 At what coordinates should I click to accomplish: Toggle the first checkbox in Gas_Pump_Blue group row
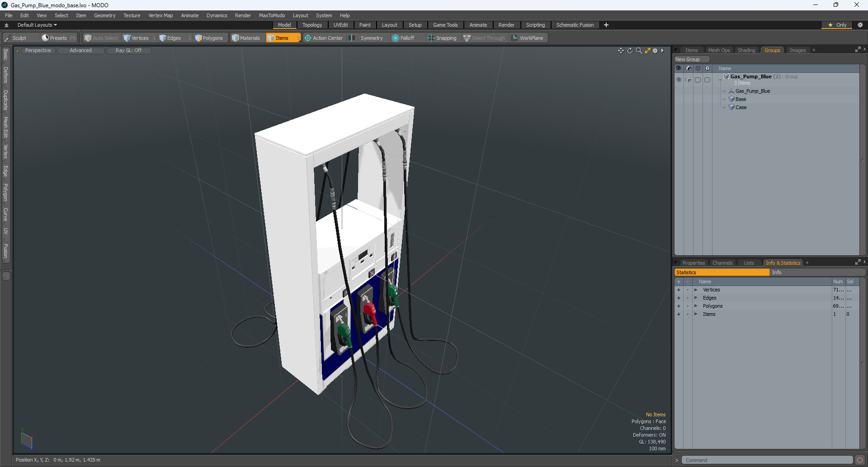(x=698, y=80)
